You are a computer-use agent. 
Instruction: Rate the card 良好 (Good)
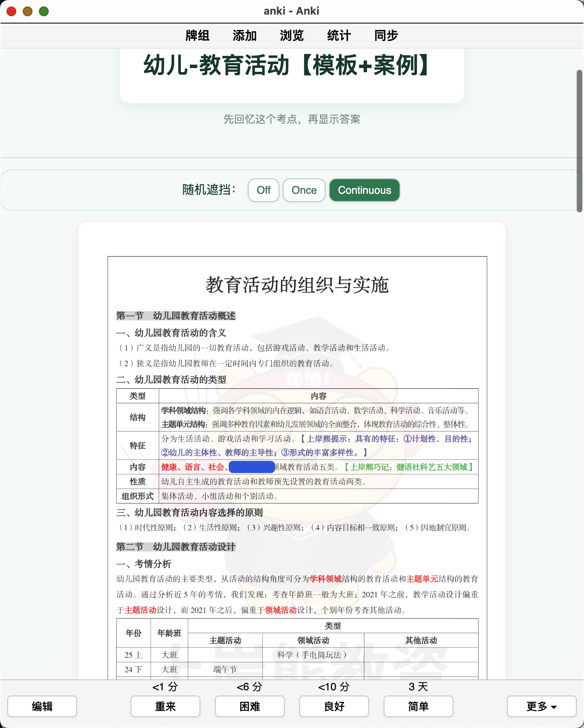click(334, 707)
